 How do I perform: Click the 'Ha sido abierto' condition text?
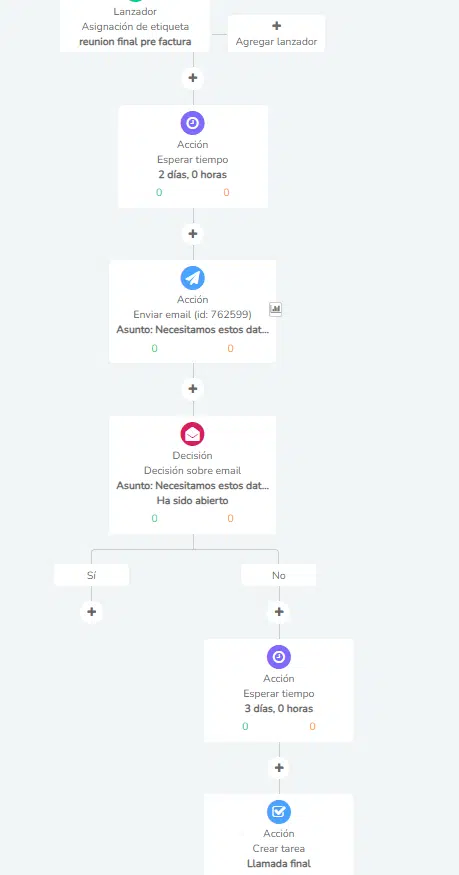pyautogui.click(x=192, y=501)
